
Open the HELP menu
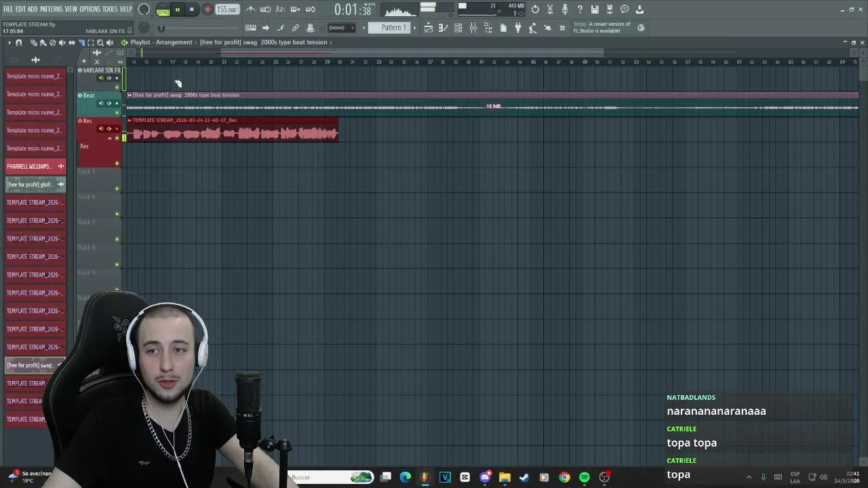(126, 9)
